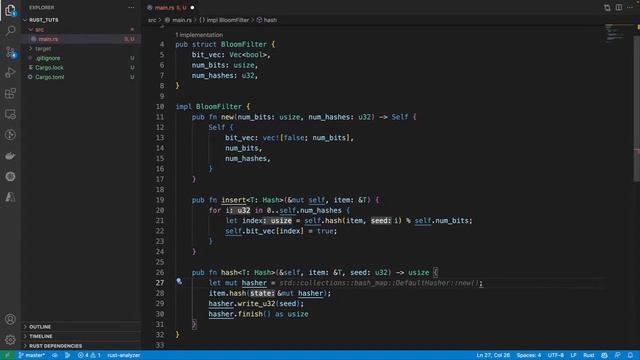Click the minimap at editor right

pyautogui.click(x=616, y=33)
